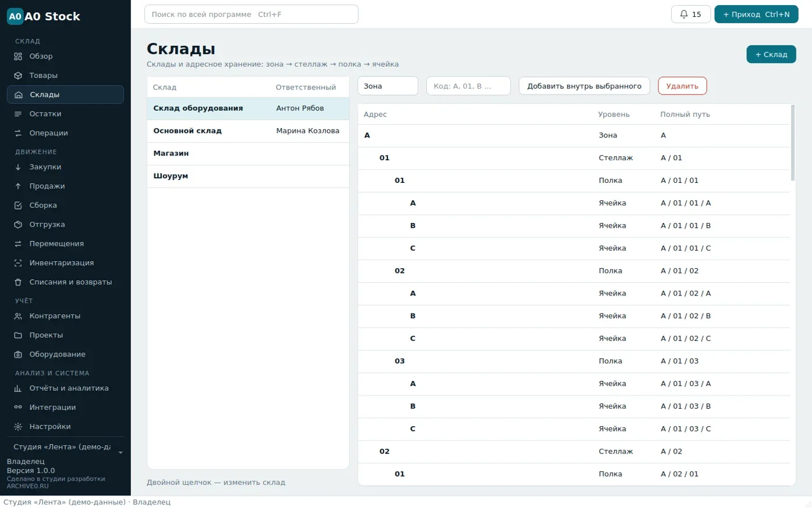The height and width of the screenshot is (508, 812).
Task: Open notifications bell showing 15
Action: click(690, 15)
